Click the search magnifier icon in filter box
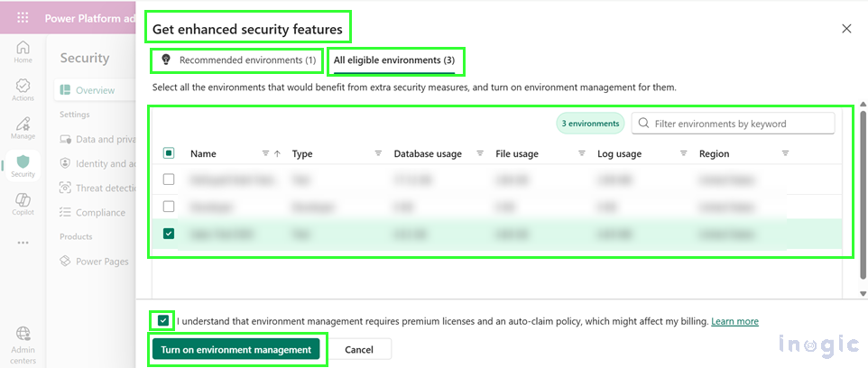Screen dimensions: 868x368 click(643, 124)
